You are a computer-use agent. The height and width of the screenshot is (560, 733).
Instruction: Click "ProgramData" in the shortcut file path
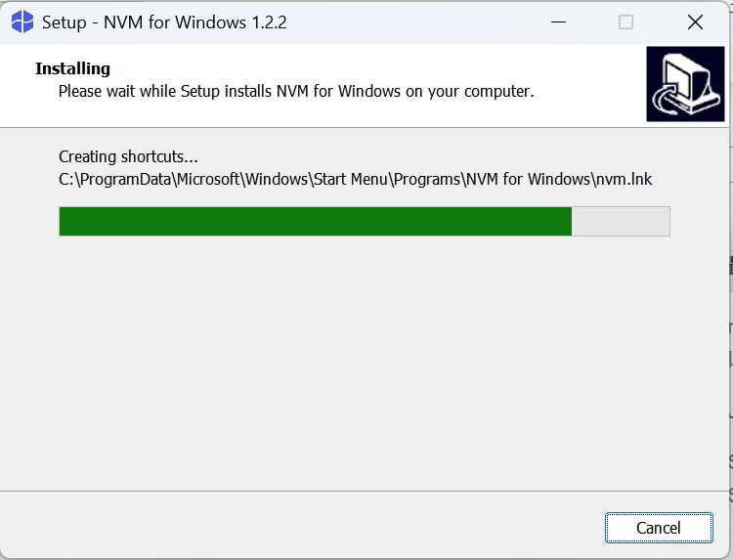[x=117, y=179]
